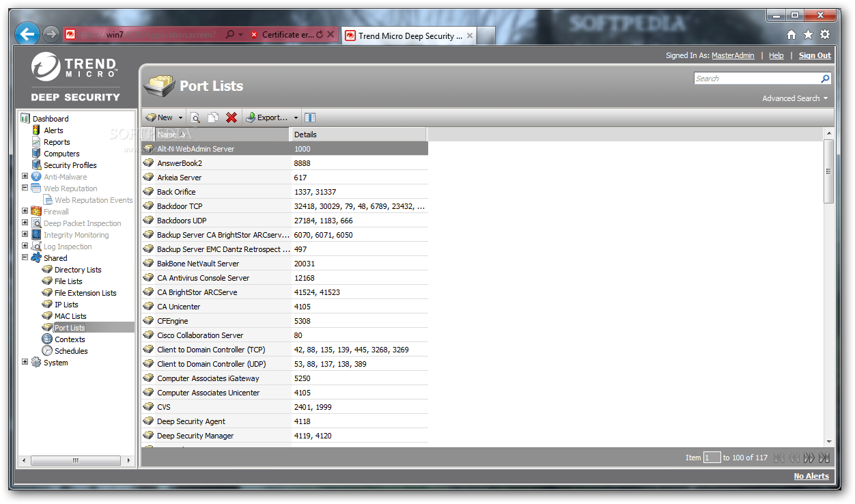This screenshot has height=504, width=855.
Task: Click the Duplicate pages toolbar icon
Action: pyautogui.click(x=213, y=117)
